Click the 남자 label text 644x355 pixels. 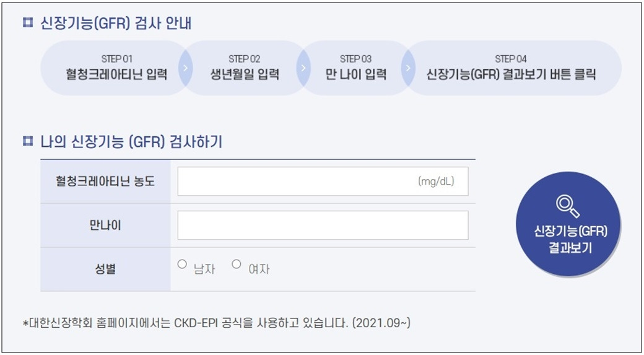pos(204,270)
